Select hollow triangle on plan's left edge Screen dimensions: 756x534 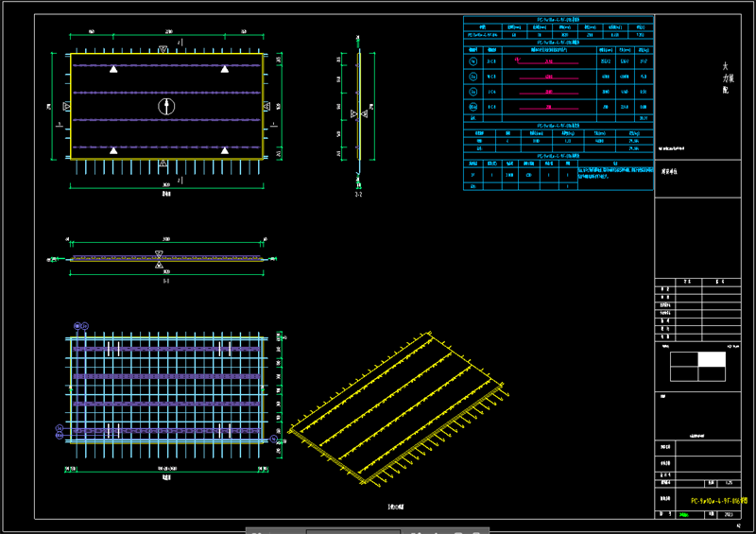coord(66,106)
